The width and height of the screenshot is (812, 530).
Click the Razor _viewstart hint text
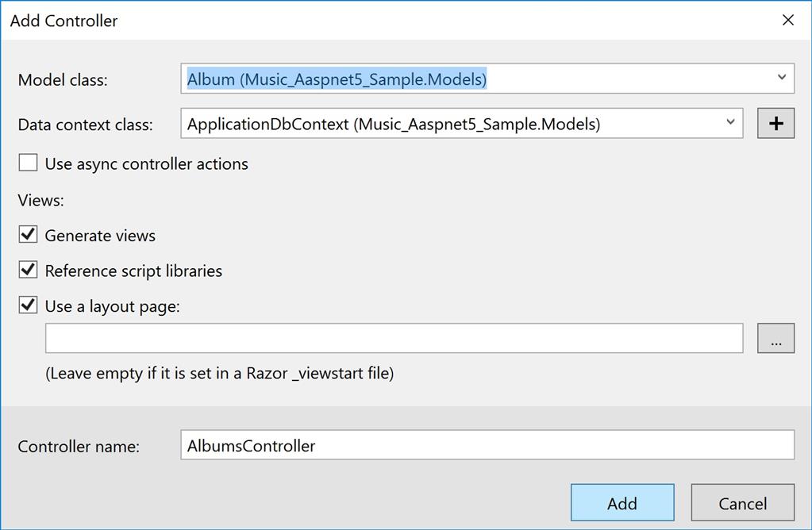pos(219,373)
